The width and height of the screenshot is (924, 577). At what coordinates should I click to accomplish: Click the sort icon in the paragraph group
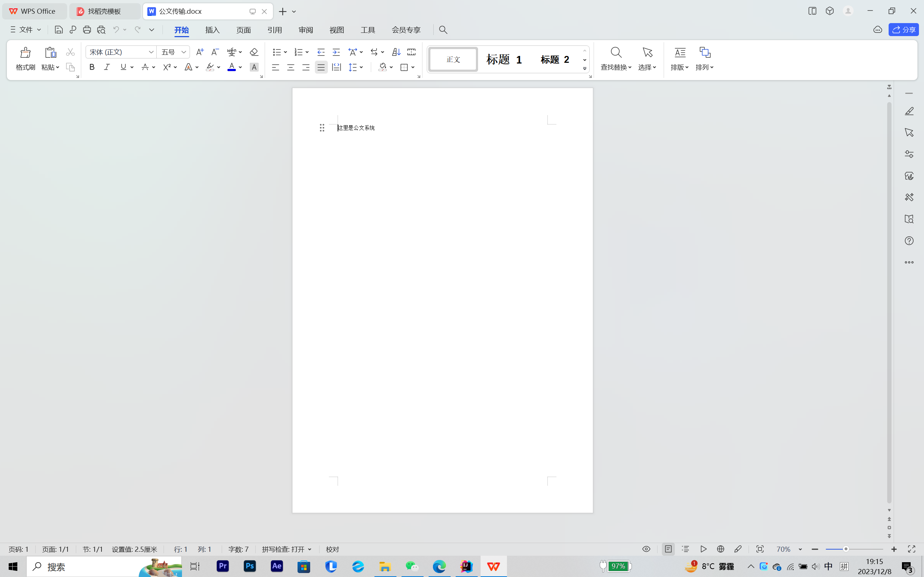click(396, 52)
